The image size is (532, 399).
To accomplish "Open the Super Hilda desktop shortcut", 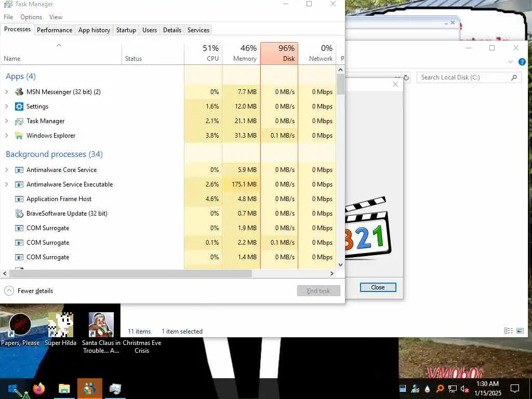I will (60, 329).
